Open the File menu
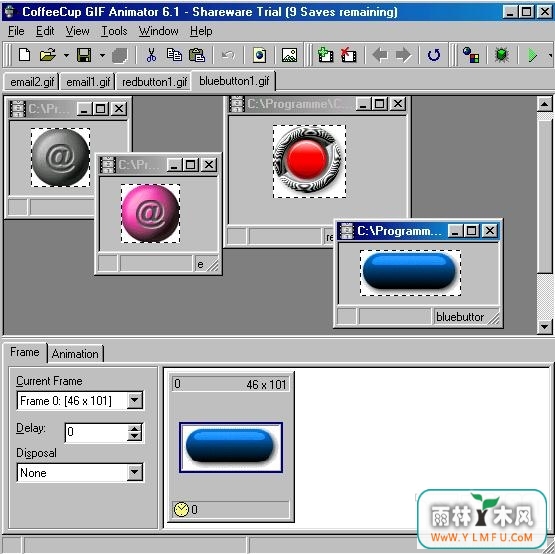This screenshot has height=554, width=555. 16,31
